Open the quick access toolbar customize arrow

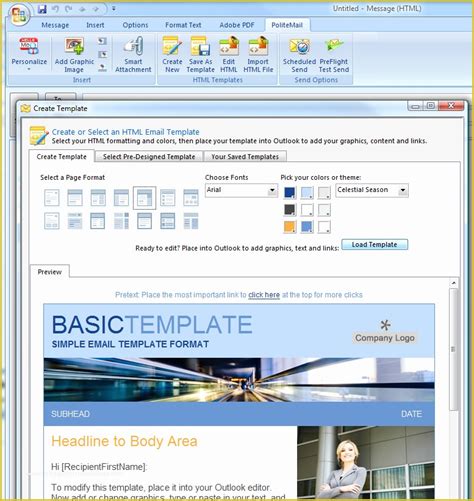click(114, 9)
